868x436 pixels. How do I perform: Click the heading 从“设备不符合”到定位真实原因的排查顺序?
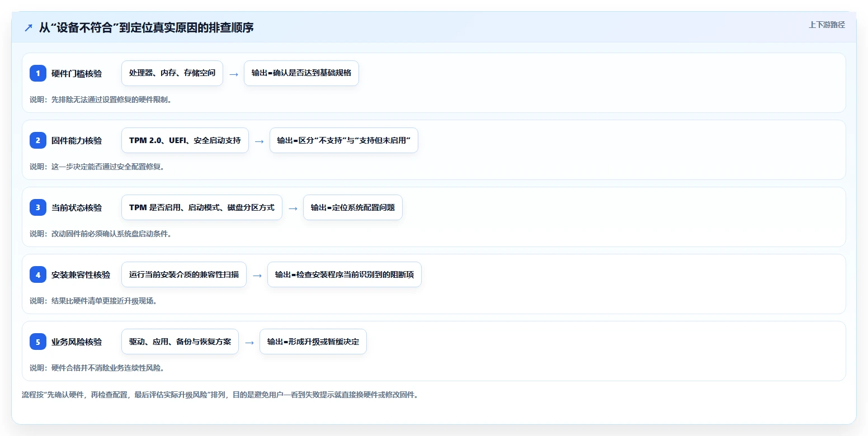tap(146, 27)
